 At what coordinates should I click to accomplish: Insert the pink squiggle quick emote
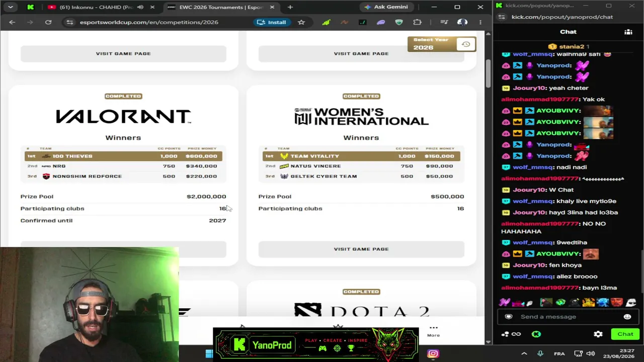[x=504, y=302]
